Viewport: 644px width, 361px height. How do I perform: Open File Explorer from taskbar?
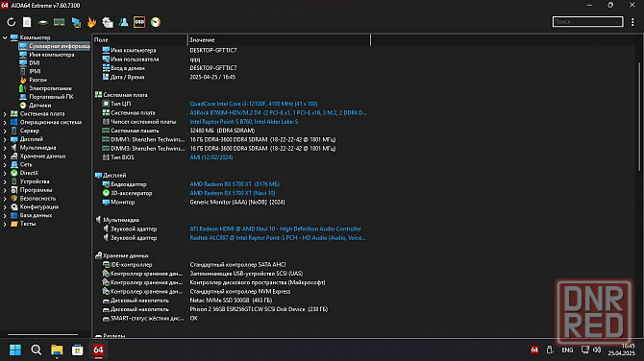click(57, 349)
